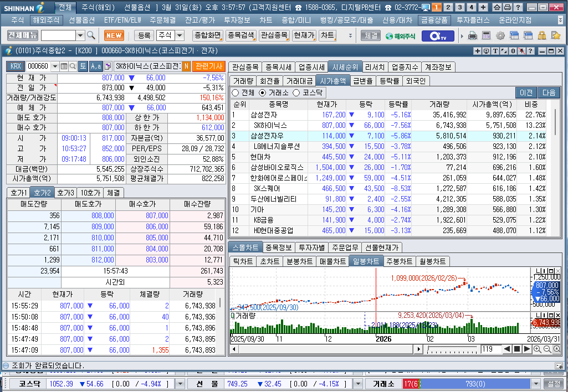
Task: Switch to the 주봉차트 tab
Action: point(399,261)
